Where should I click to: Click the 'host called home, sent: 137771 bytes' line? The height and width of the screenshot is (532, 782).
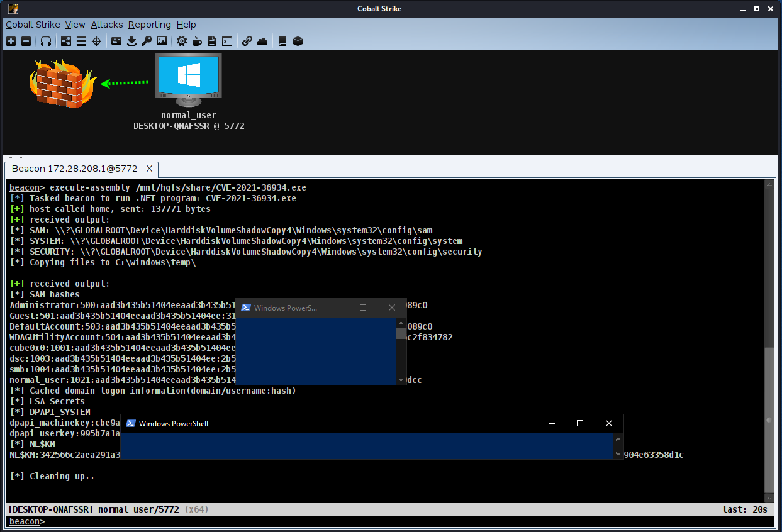(110, 209)
